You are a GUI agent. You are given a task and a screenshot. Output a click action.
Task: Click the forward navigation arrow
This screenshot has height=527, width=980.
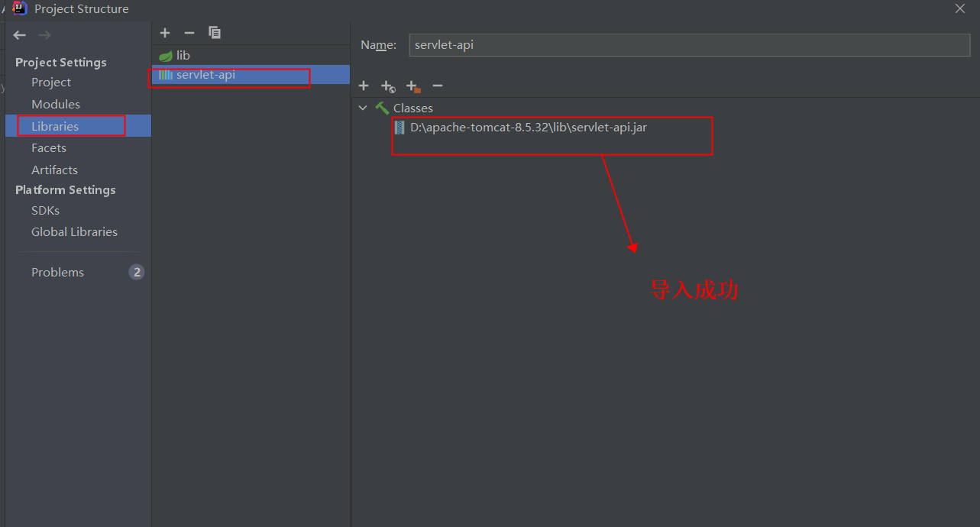click(x=44, y=35)
